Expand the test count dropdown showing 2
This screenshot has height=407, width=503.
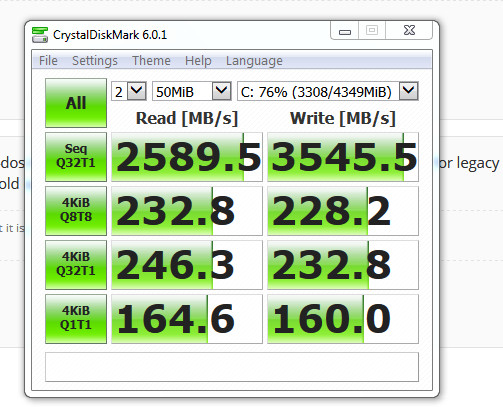129,91
